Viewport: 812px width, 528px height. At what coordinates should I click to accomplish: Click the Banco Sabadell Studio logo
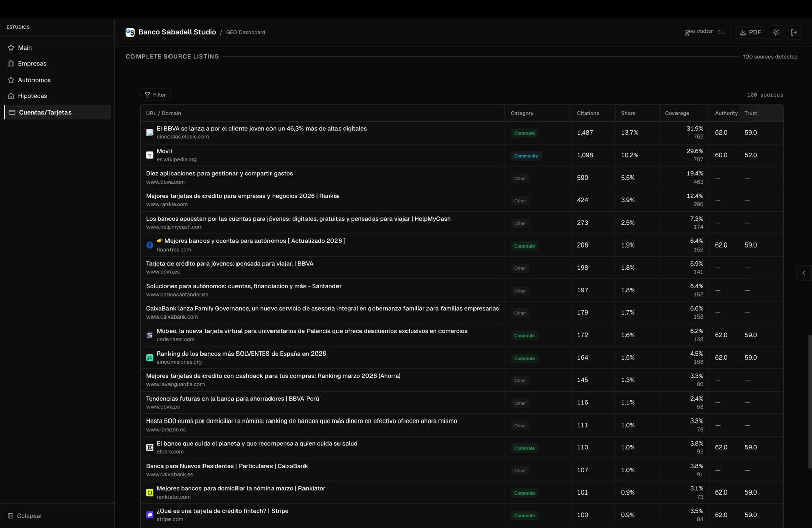(x=130, y=32)
